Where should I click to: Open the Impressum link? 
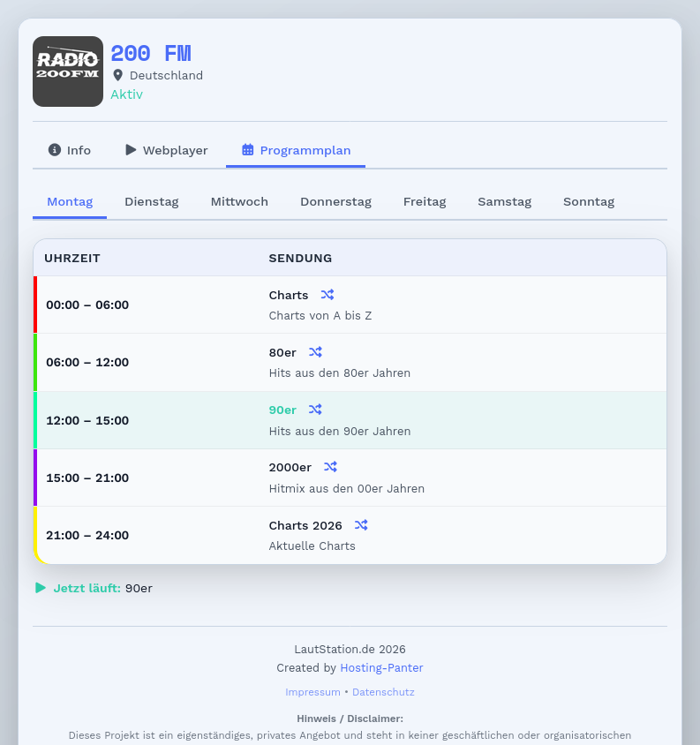pos(312,692)
